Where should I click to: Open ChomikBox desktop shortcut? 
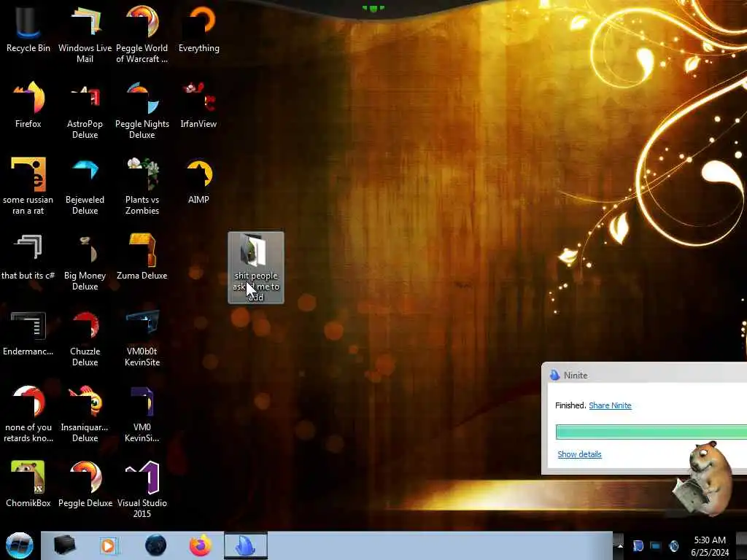tap(28, 484)
